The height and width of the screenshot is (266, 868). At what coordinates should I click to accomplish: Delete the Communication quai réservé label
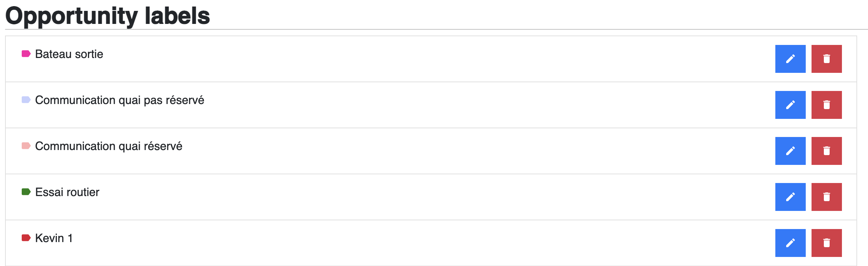click(826, 151)
